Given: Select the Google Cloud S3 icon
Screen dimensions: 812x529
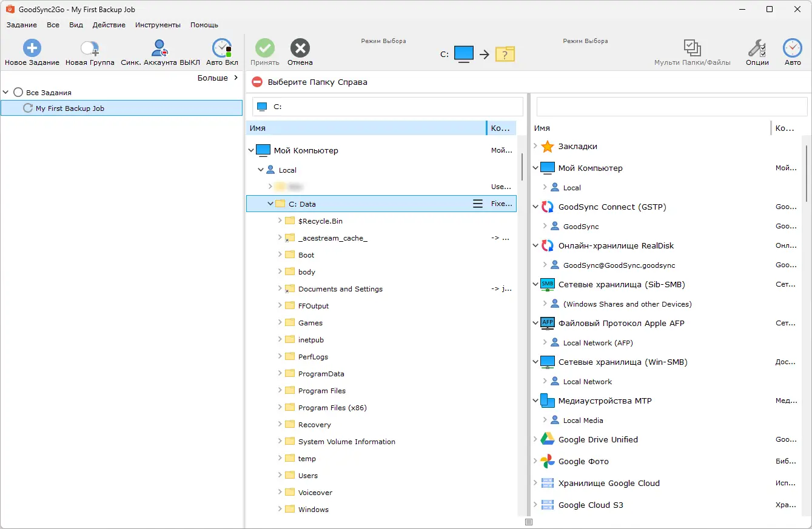Looking at the screenshot, I should coord(548,505).
